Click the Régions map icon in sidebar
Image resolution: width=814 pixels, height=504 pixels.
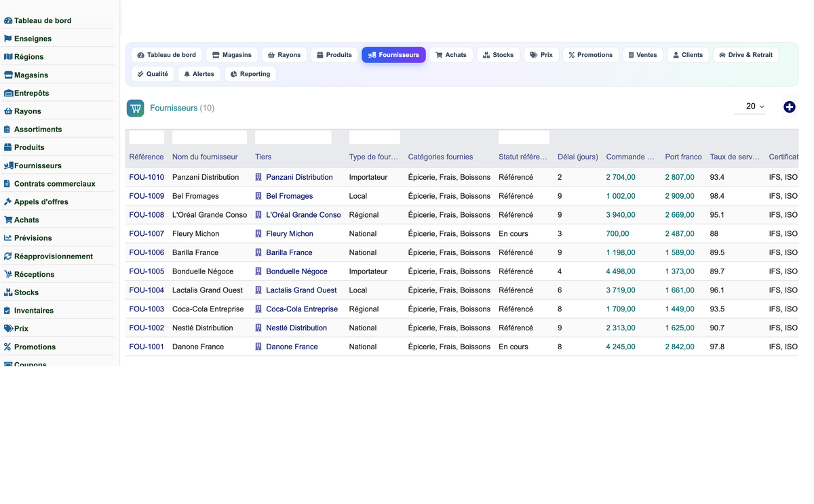8,57
